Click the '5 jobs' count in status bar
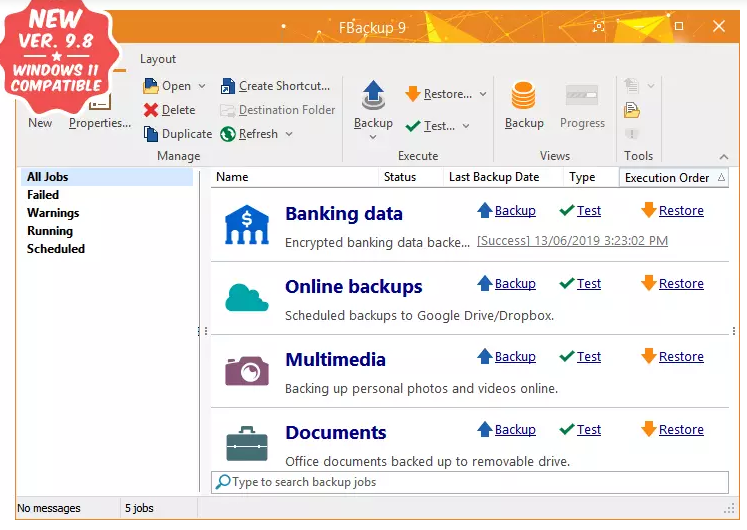Image resolution: width=747 pixels, height=530 pixels. [x=139, y=508]
